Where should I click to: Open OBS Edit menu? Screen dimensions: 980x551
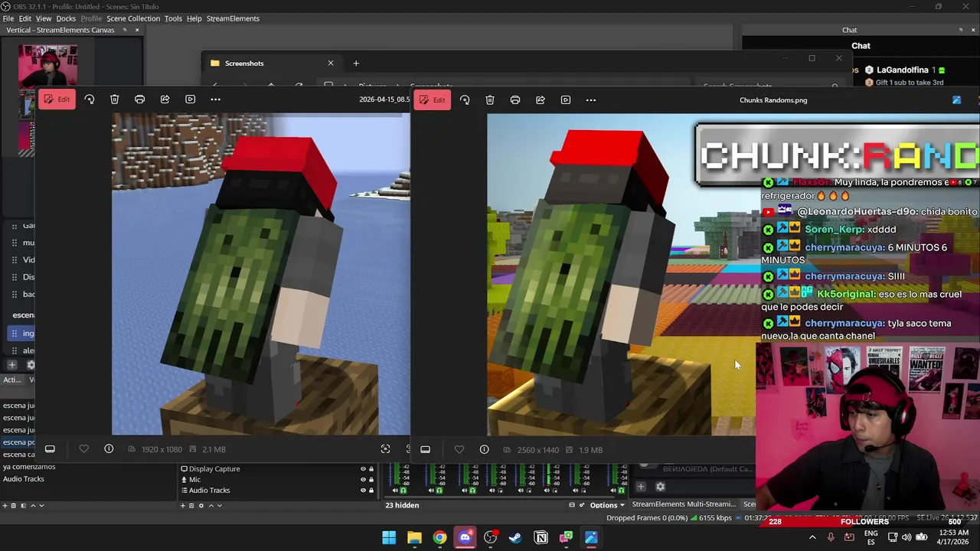tap(25, 18)
